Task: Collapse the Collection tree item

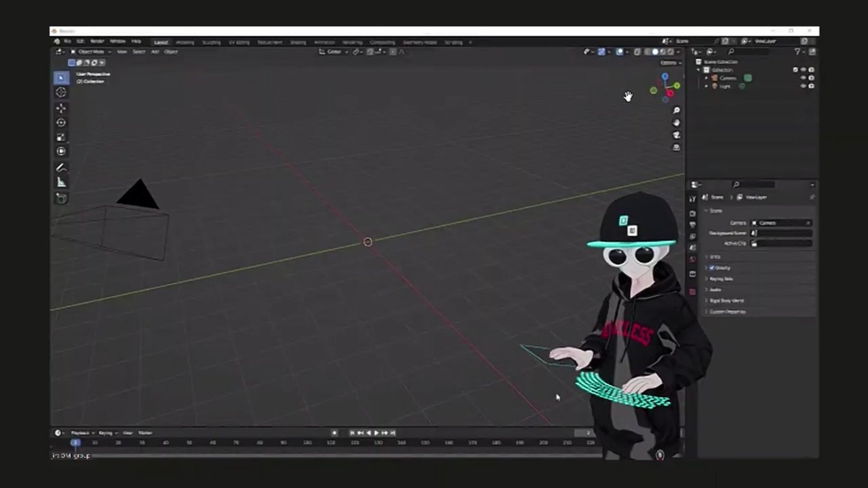Action: click(699, 70)
